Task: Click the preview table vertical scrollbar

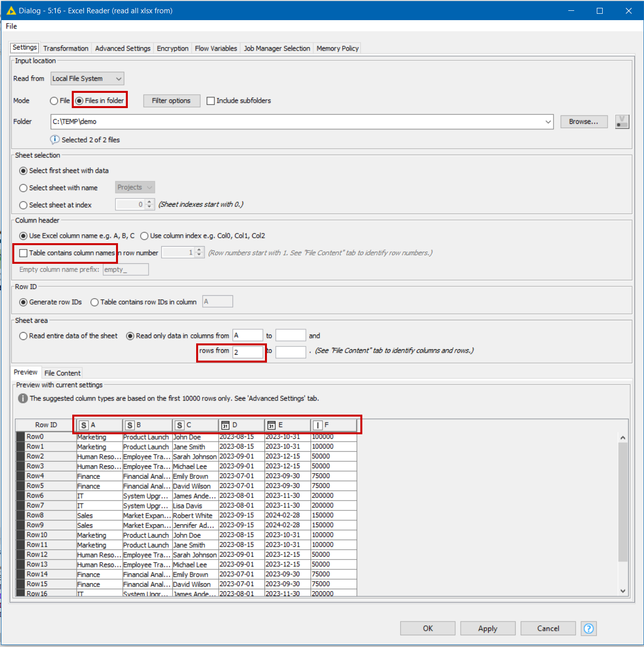Action: 622,501
